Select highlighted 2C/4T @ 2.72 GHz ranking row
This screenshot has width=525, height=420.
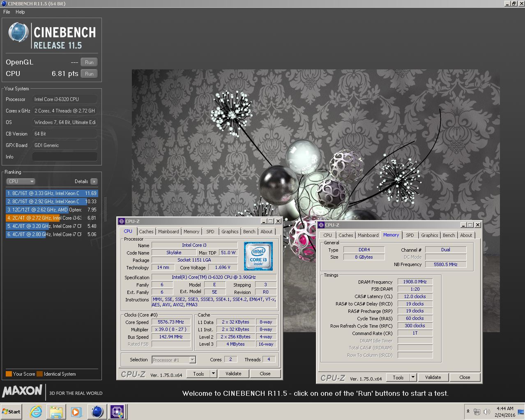click(x=52, y=218)
